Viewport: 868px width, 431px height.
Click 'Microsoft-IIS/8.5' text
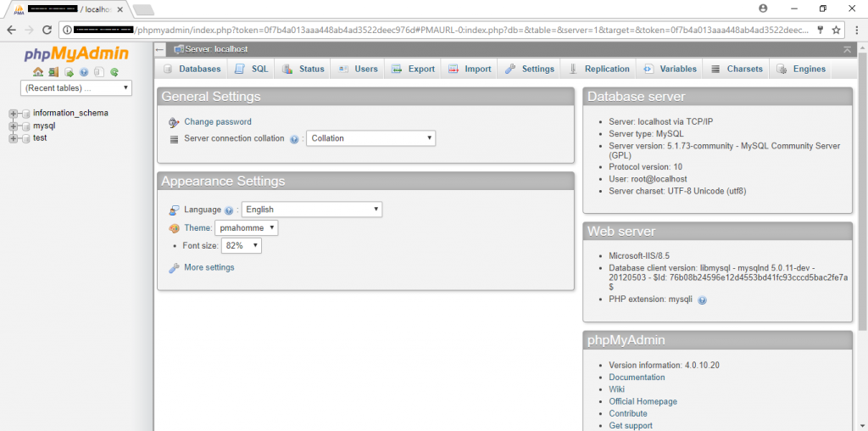pyautogui.click(x=639, y=256)
